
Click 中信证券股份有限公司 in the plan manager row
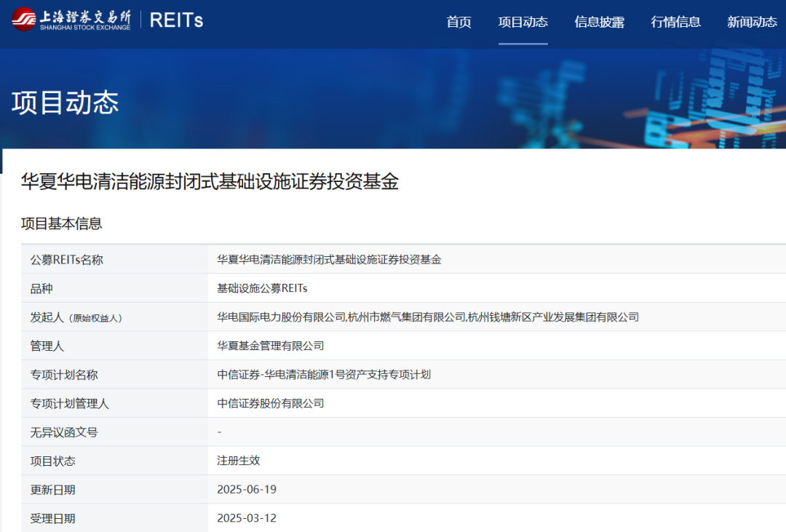point(271,403)
